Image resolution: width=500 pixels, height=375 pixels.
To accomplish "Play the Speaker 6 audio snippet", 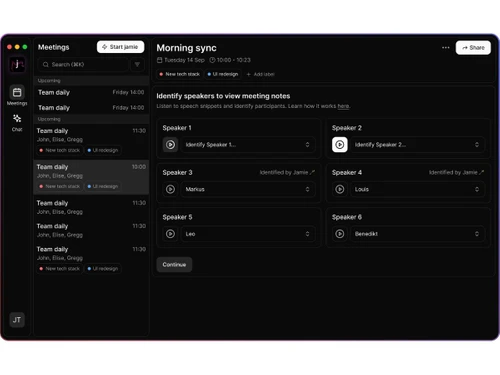I will click(x=340, y=234).
